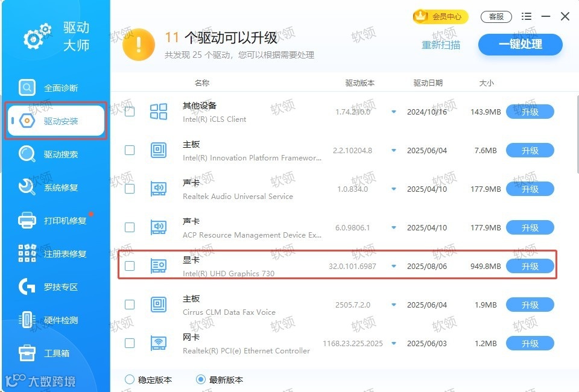Click motherboard icon for Cirrus CLM Data Fax Voice
The height and width of the screenshot is (392, 579).
pos(159,305)
